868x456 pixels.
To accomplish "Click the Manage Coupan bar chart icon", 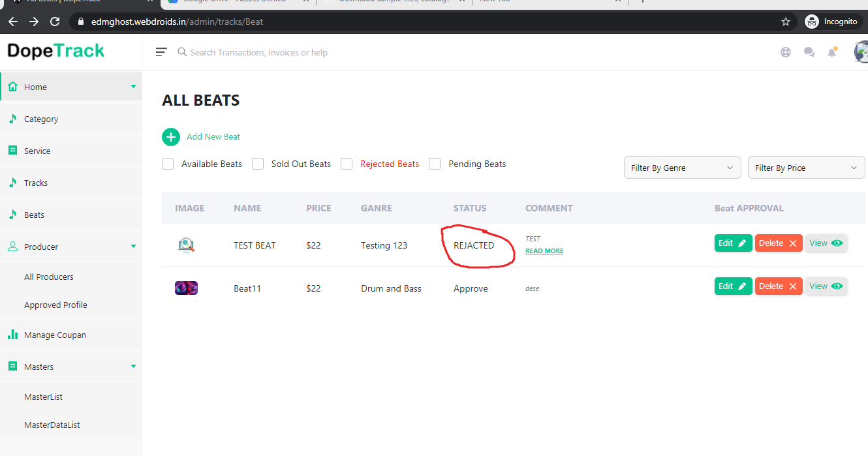I will pyautogui.click(x=12, y=335).
